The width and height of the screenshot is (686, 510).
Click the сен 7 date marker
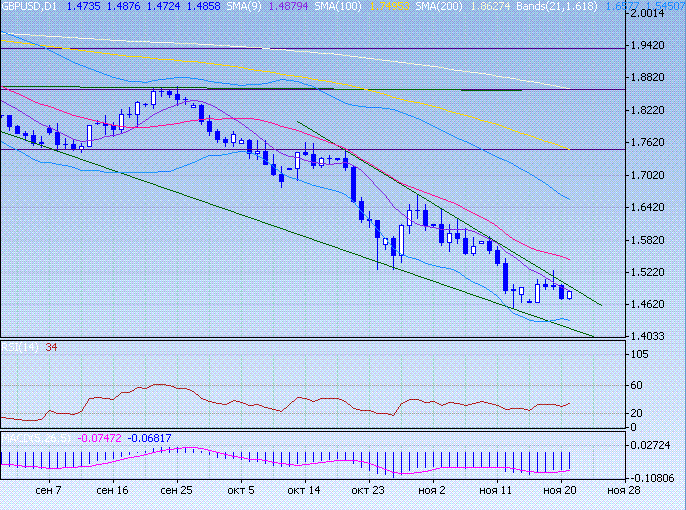click(47, 491)
